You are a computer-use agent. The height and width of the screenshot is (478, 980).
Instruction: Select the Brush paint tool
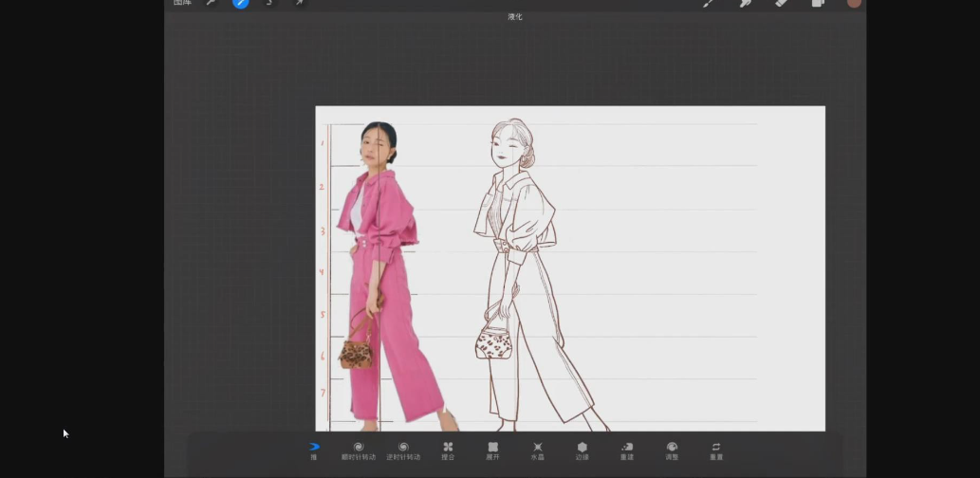coord(708,3)
